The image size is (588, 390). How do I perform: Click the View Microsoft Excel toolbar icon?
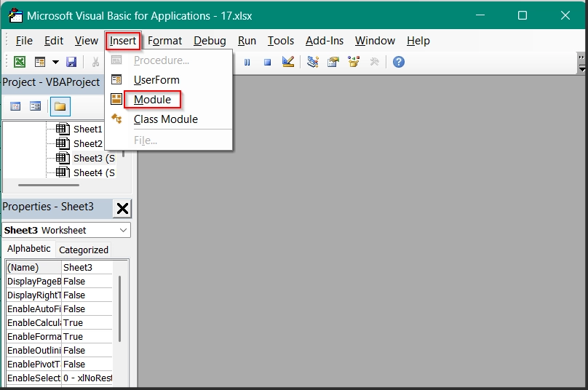tap(20, 62)
